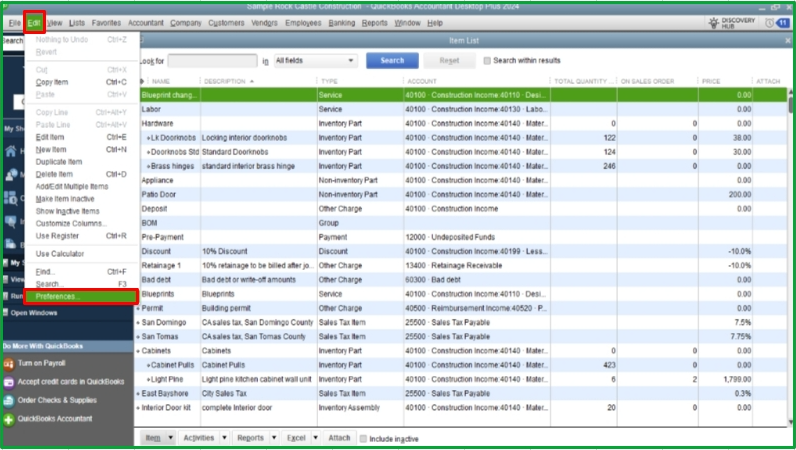Click the Attach button
796x450 pixels.
click(339, 438)
